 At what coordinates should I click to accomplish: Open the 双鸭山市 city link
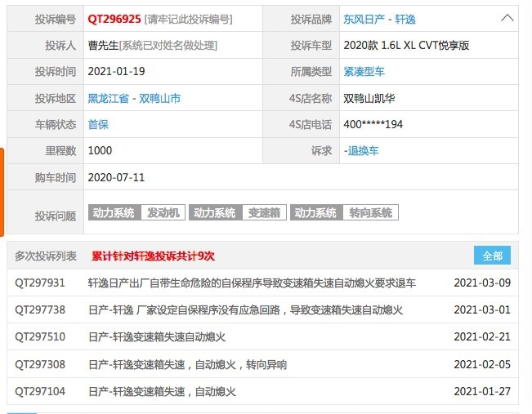(x=159, y=98)
